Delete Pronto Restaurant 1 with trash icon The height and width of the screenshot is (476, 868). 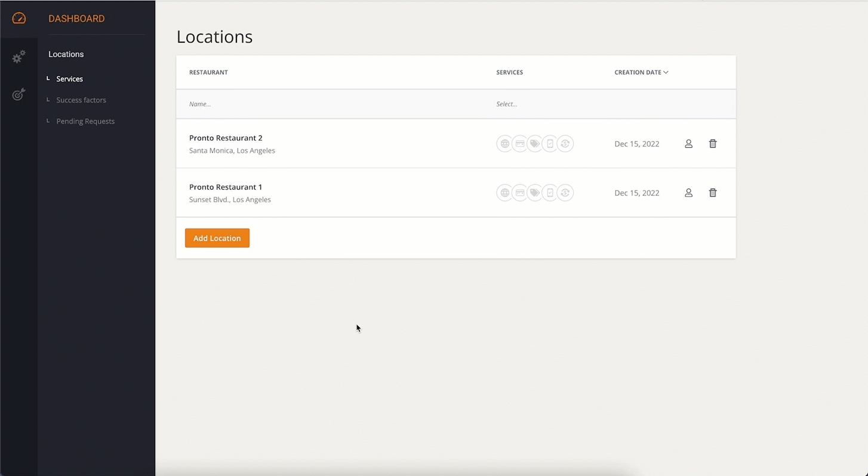(712, 193)
